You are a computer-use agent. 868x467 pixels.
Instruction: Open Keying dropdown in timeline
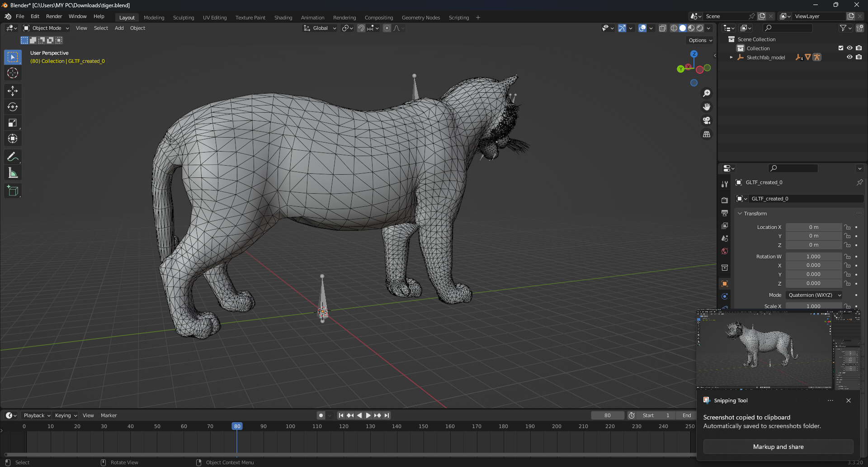66,415
